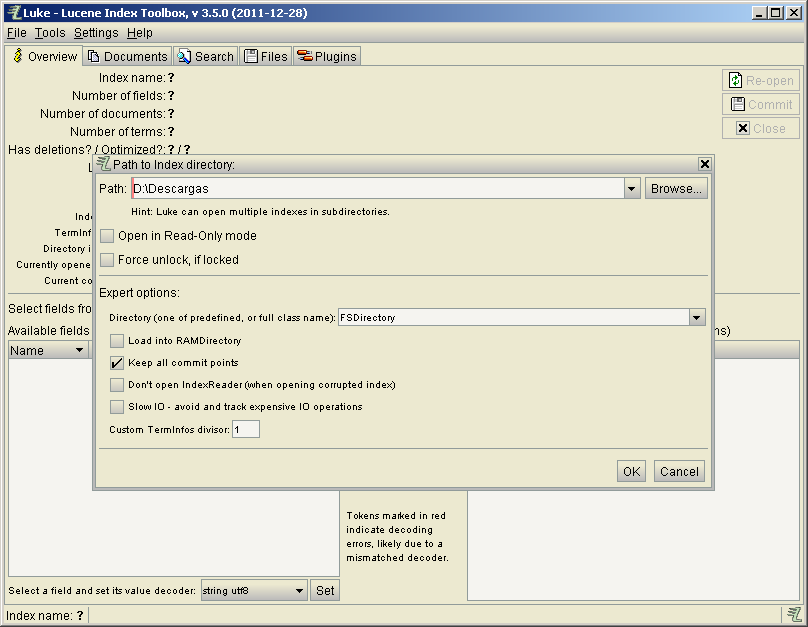Click the Commit button
This screenshot has width=808, height=627.
coord(761,104)
